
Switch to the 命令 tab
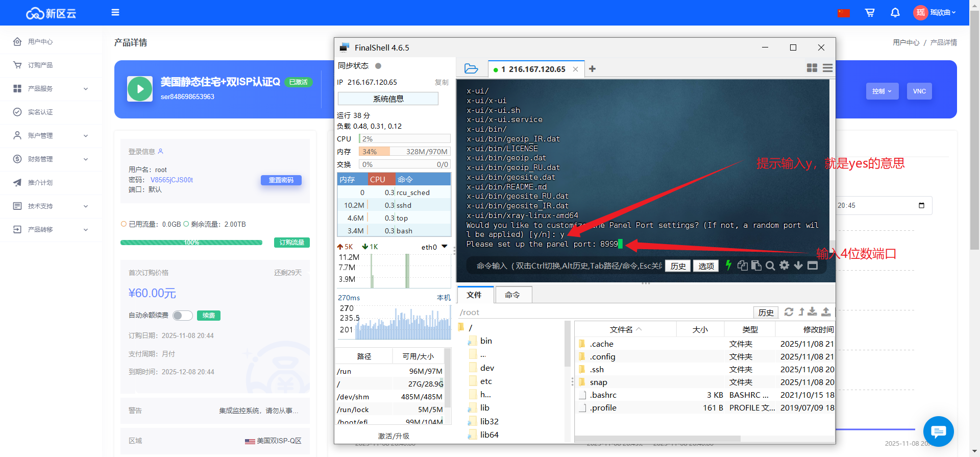(512, 295)
